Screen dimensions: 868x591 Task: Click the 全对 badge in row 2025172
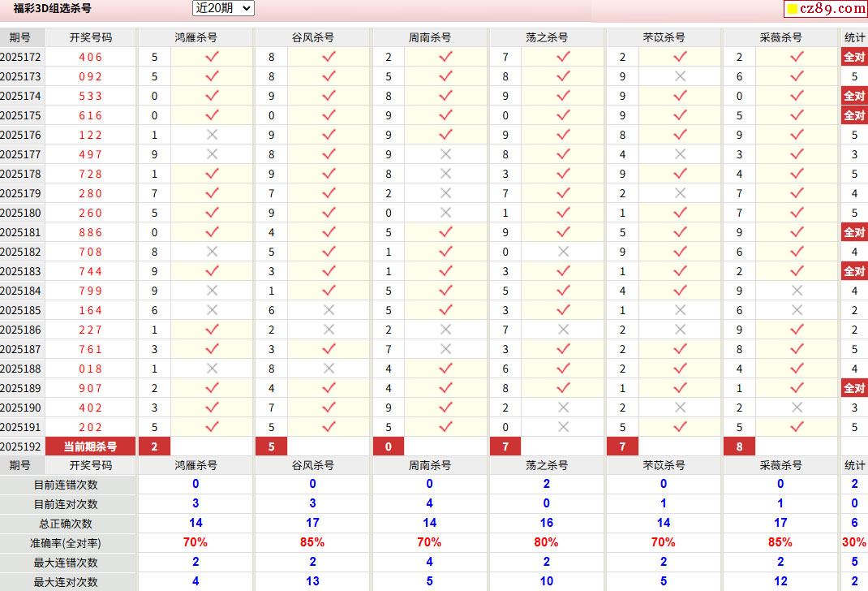coord(854,57)
